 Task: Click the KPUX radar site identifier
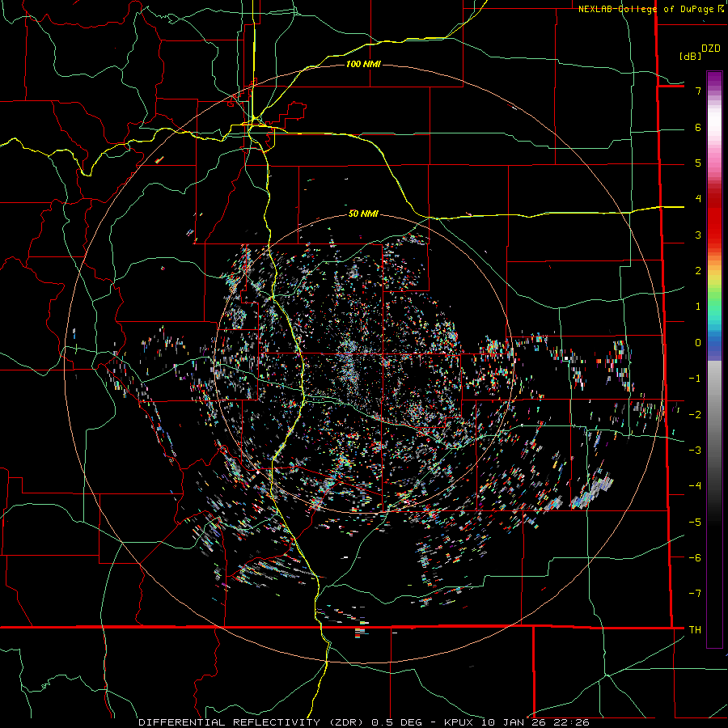(x=460, y=722)
